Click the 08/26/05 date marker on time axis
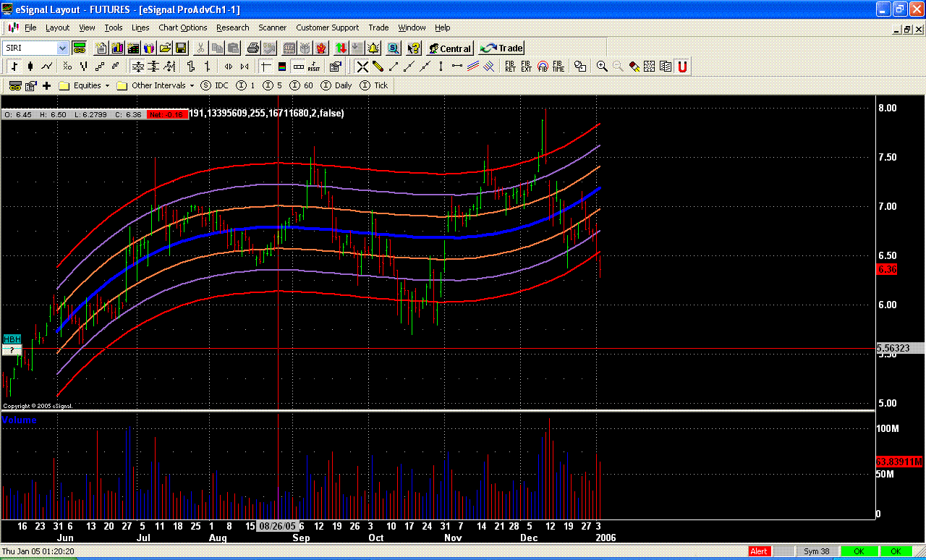The height and width of the screenshot is (560, 926). pos(278,526)
